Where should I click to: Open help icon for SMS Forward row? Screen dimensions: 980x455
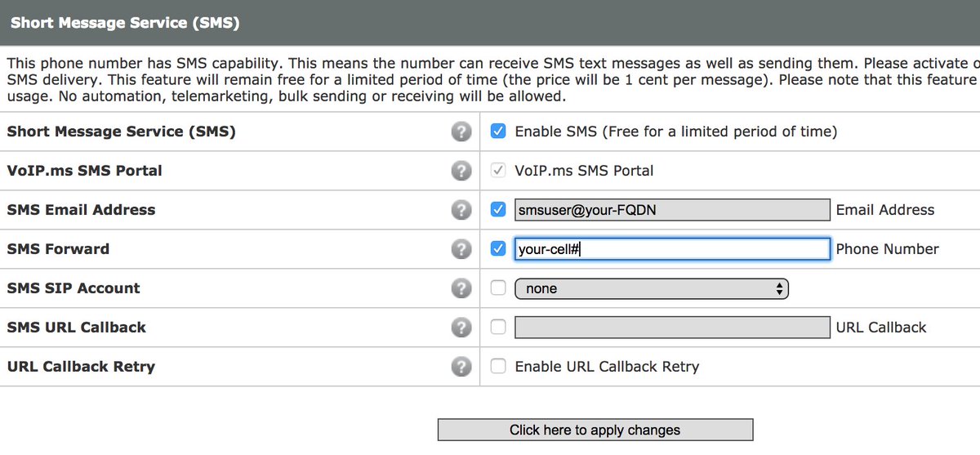(461, 249)
